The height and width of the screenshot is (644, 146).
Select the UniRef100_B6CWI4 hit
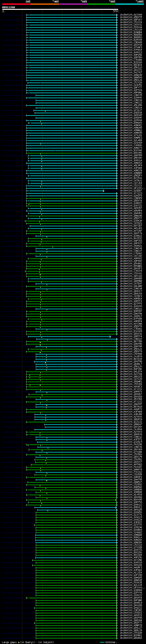coord(131,65)
